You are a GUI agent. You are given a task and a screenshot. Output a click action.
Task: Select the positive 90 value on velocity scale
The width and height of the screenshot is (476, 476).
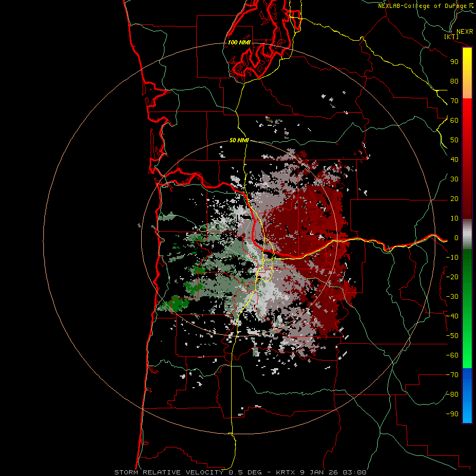[x=454, y=62]
